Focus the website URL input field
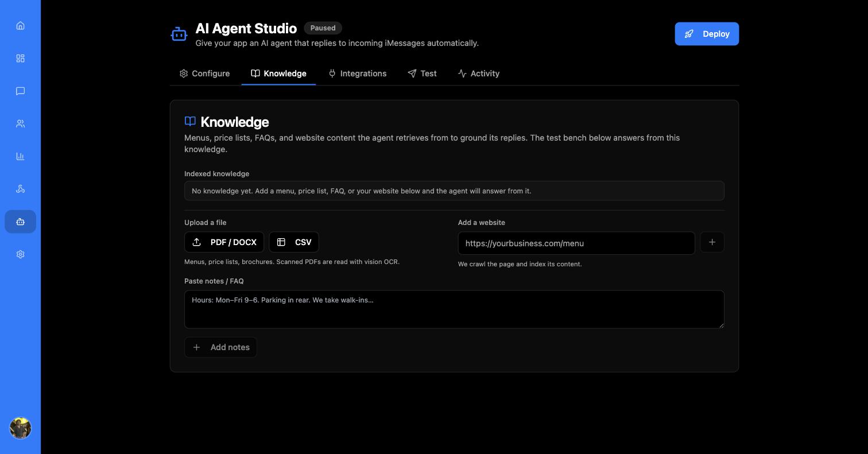 coord(576,243)
